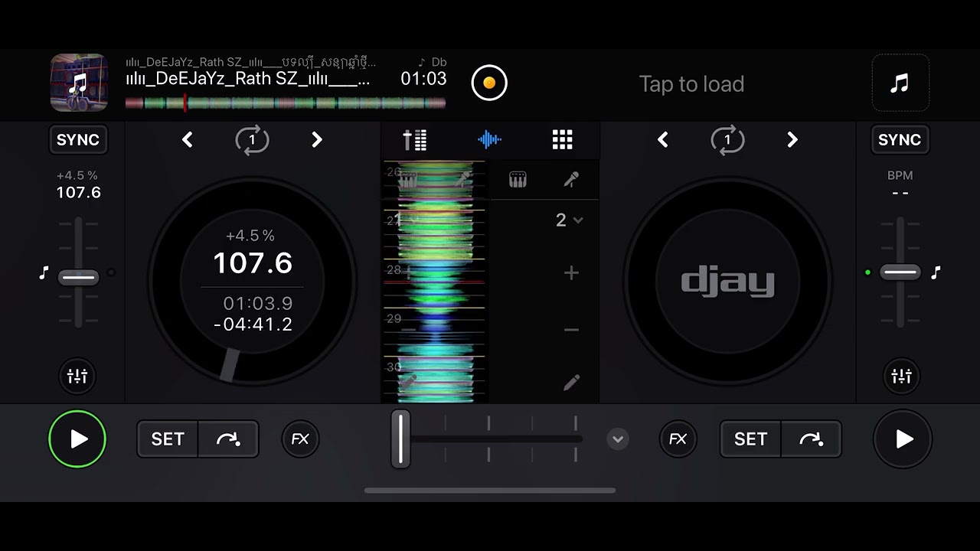Click the crossfader handle
This screenshot has width=980, height=551.
tap(400, 439)
